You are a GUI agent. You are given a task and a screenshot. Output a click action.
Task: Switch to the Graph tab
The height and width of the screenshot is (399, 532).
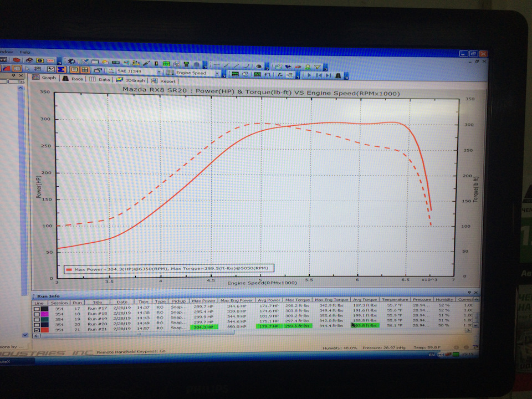tap(44, 78)
